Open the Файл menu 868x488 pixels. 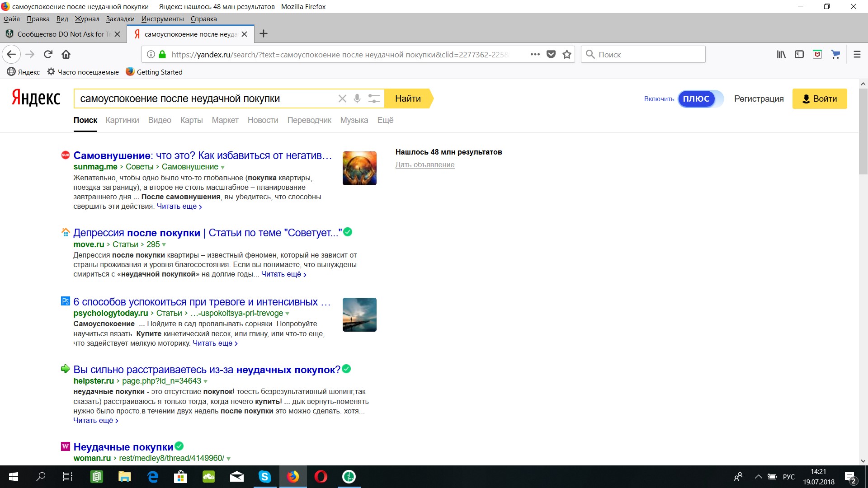[x=12, y=19]
